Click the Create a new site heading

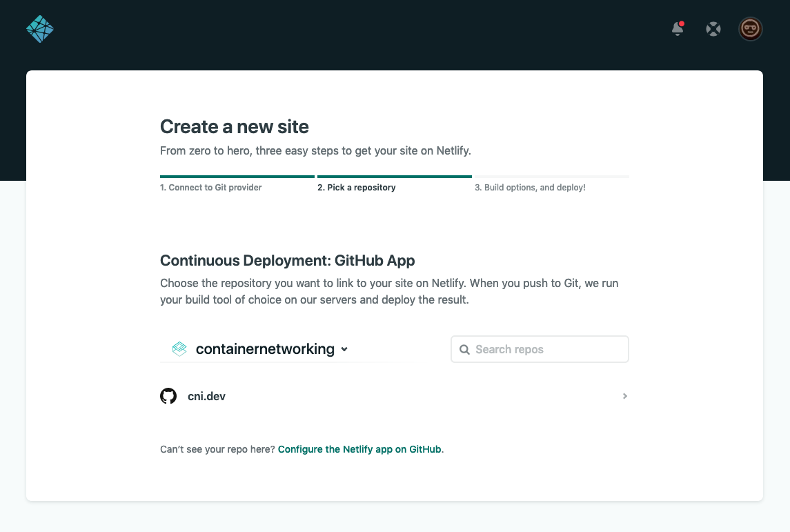(235, 127)
